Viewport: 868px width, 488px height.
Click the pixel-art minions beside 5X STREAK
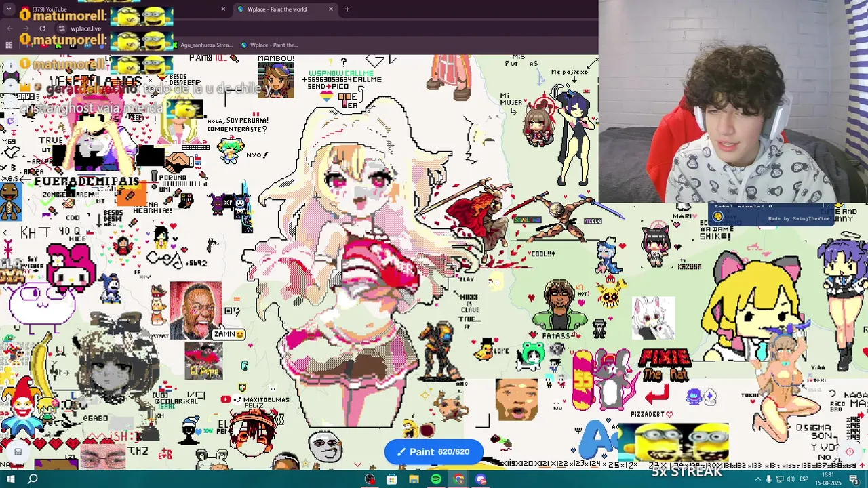click(673, 442)
